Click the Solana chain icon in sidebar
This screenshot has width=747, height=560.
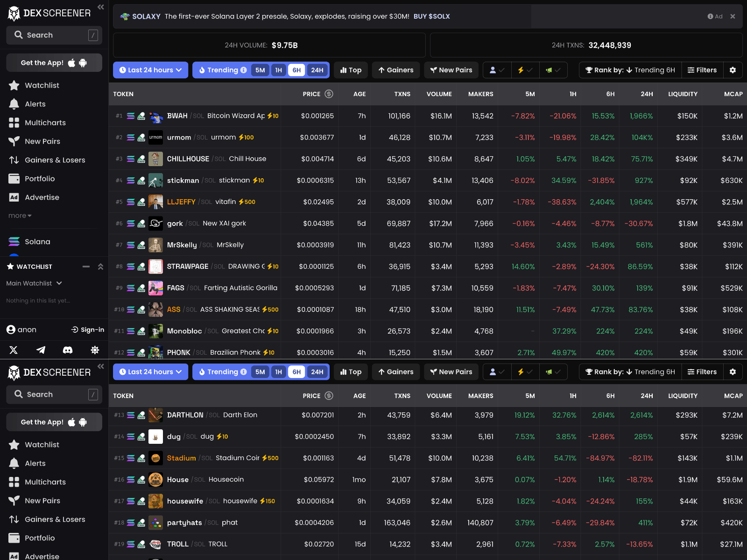point(13,241)
